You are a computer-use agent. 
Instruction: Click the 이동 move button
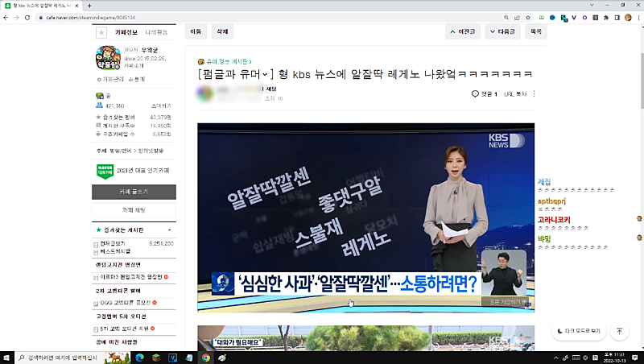point(196,31)
